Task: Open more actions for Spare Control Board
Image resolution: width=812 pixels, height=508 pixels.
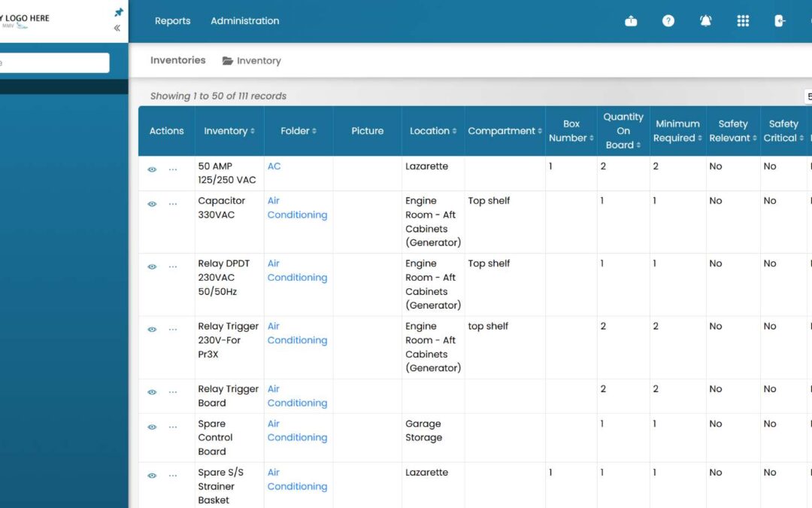Action: click(172, 427)
